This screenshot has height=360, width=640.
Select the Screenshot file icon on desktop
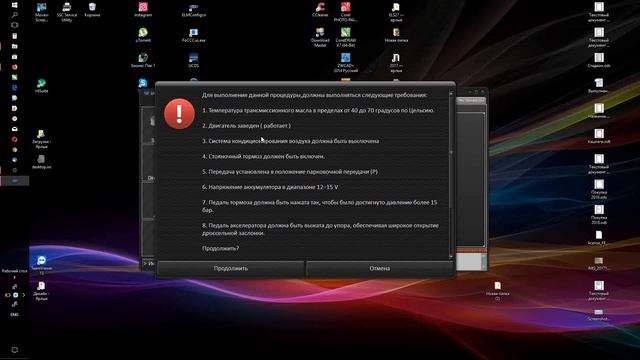pos(599,314)
